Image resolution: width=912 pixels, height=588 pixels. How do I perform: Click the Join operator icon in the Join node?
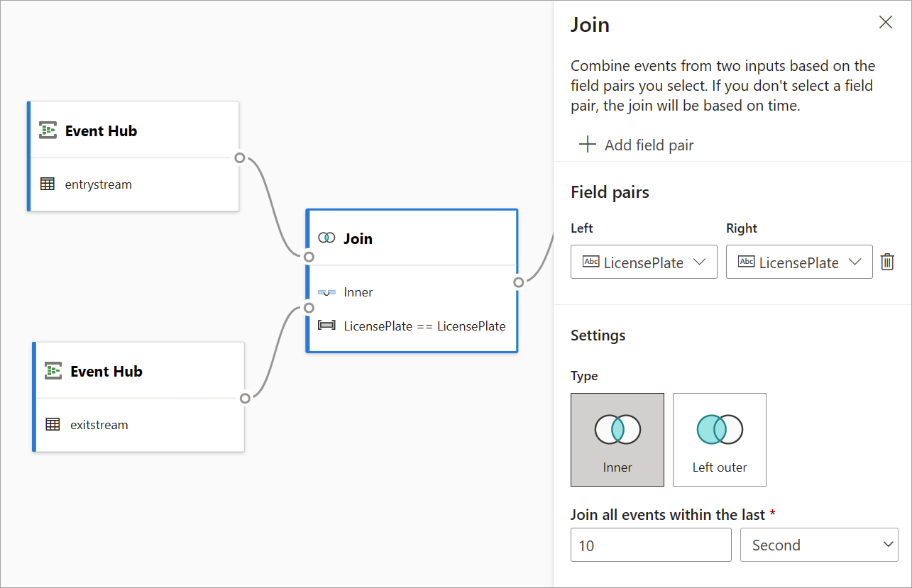327,238
